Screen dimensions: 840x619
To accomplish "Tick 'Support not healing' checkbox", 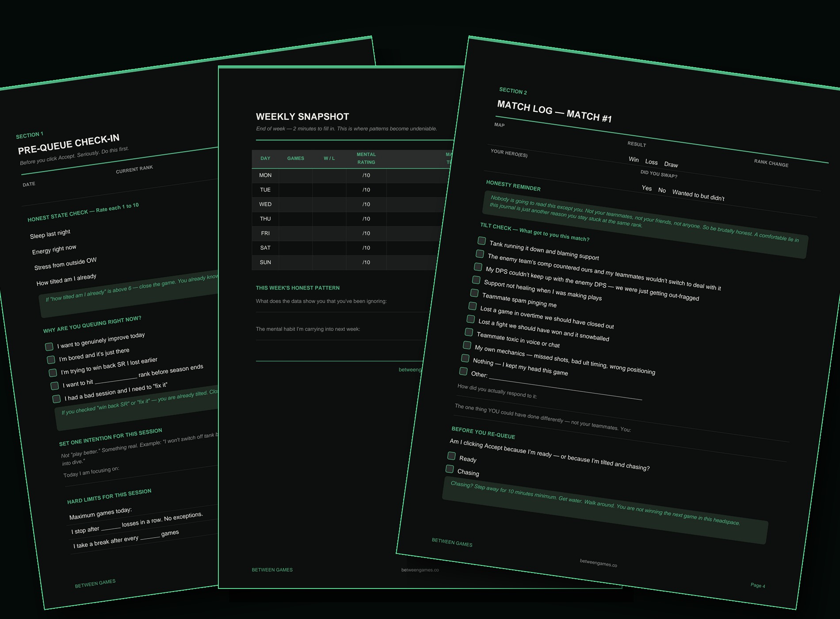I will pyautogui.click(x=476, y=279).
